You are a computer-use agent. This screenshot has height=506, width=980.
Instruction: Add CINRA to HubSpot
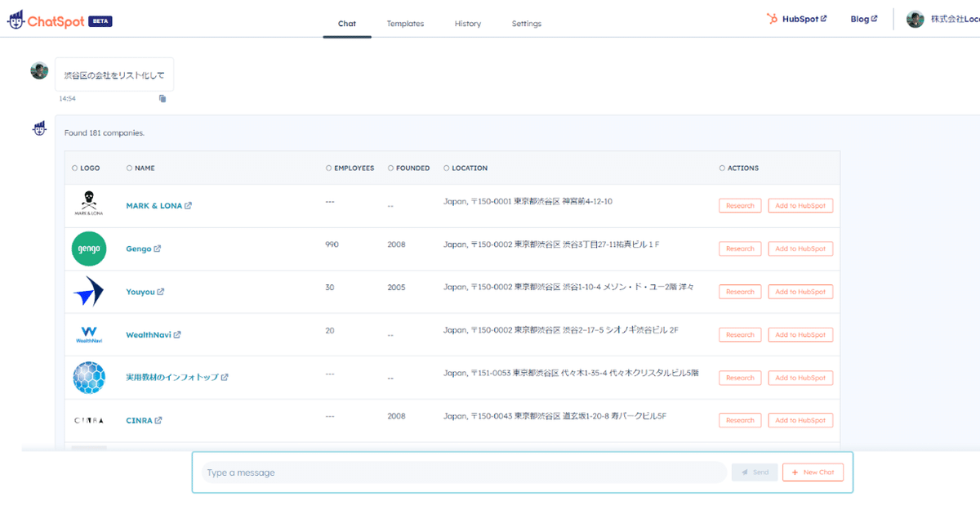click(x=800, y=420)
